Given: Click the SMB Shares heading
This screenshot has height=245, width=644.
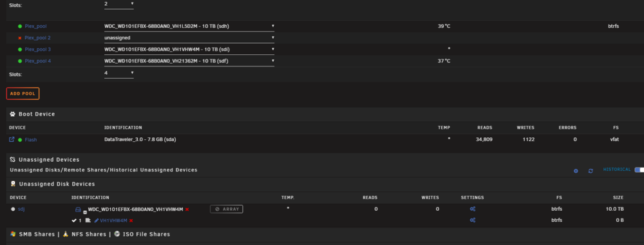Looking at the screenshot, I should [x=37, y=234].
